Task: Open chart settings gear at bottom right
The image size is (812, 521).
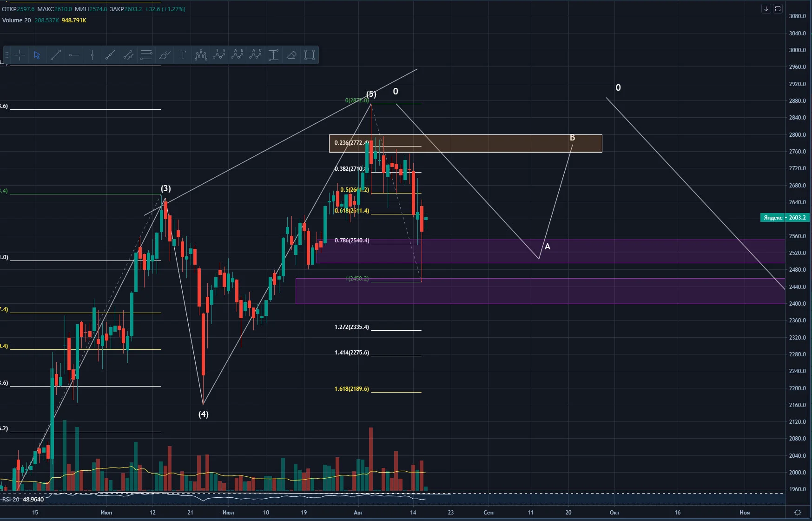Action: (798, 512)
